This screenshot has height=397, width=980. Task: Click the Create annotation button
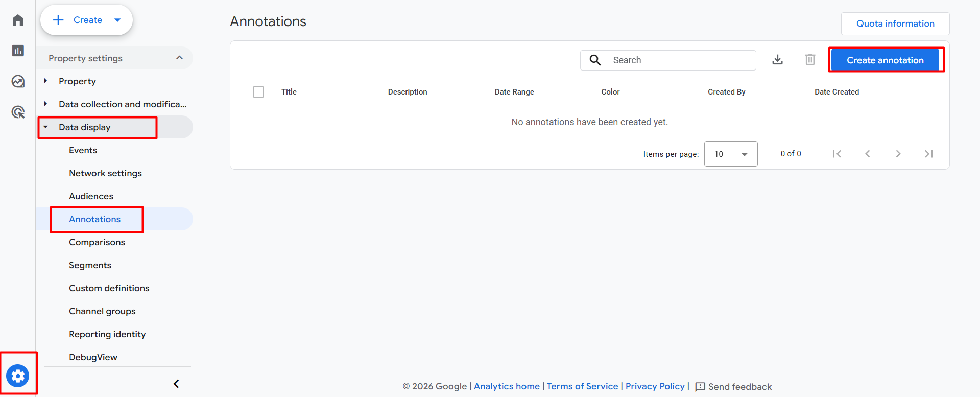pyautogui.click(x=885, y=60)
